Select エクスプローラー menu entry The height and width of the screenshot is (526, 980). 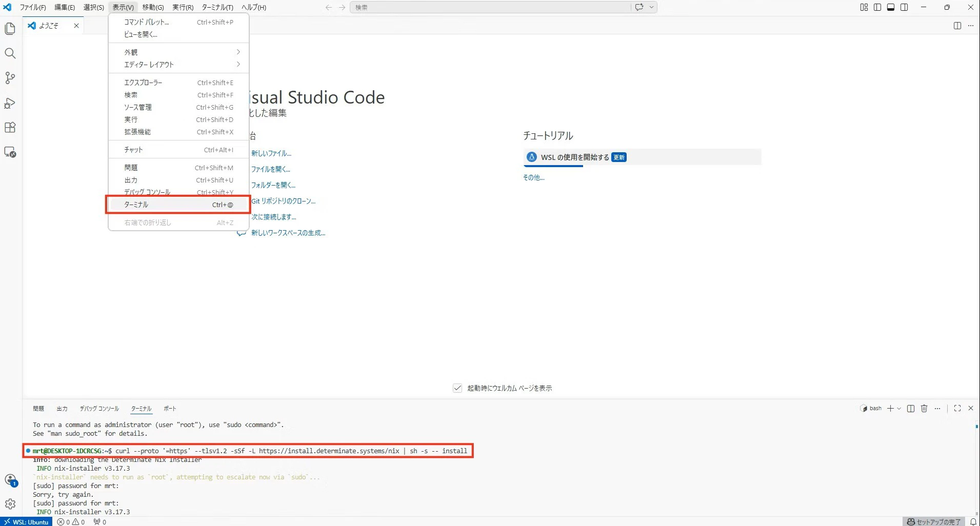tap(178, 83)
